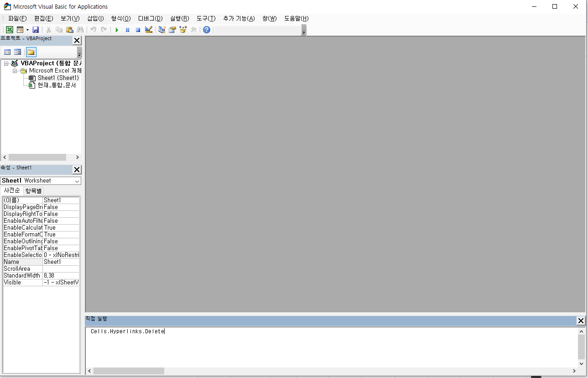Click immediate window vertical scroll down arrow
588x378 pixels.
pos(581,363)
